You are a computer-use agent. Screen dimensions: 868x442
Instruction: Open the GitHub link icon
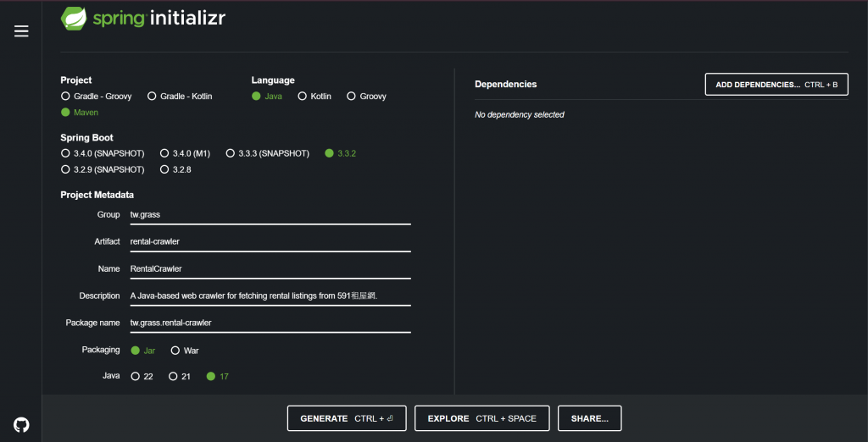coord(21,425)
